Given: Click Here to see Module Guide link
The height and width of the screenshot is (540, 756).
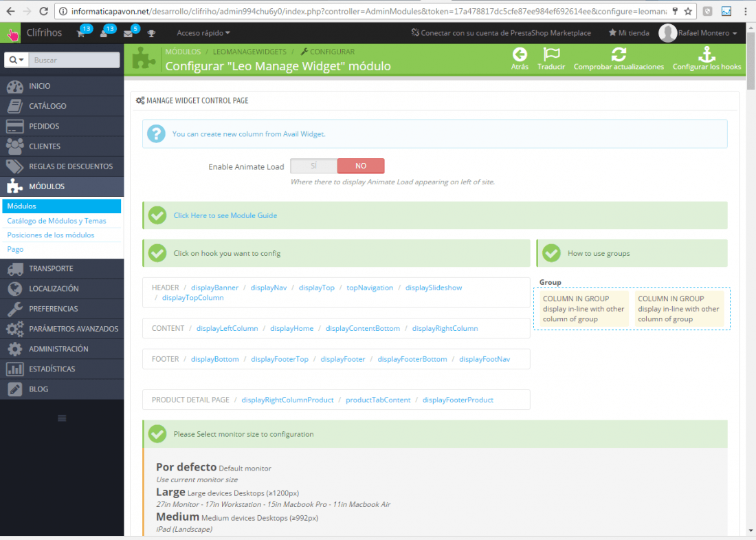Looking at the screenshot, I should (225, 216).
